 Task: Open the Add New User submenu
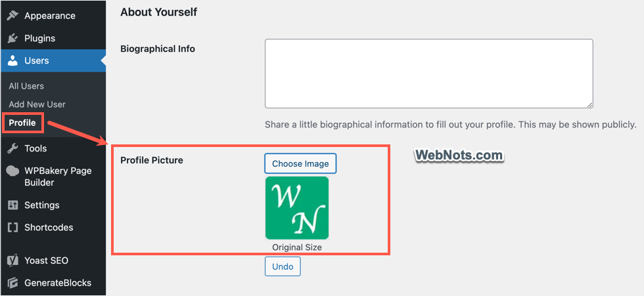tap(37, 104)
